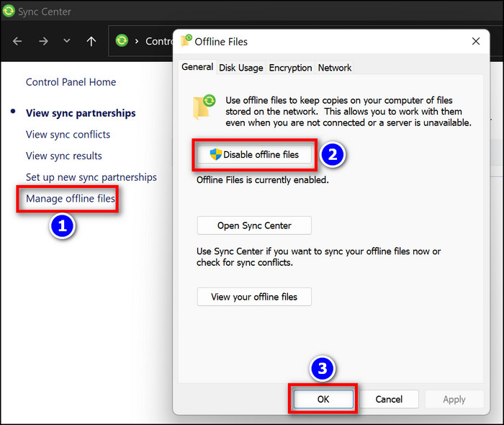
Task: Click the offline files folder sync icon
Action: point(204,107)
